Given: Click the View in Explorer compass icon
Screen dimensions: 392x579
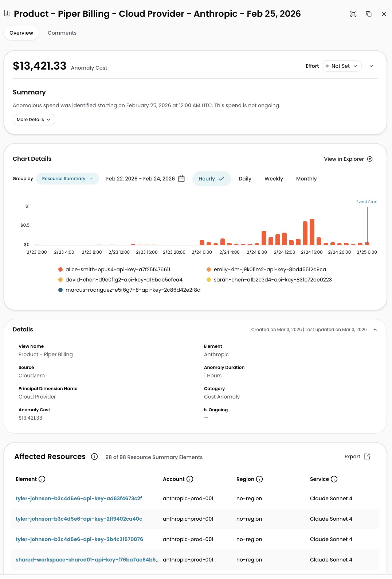Looking at the screenshot, I should pyautogui.click(x=370, y=159).
